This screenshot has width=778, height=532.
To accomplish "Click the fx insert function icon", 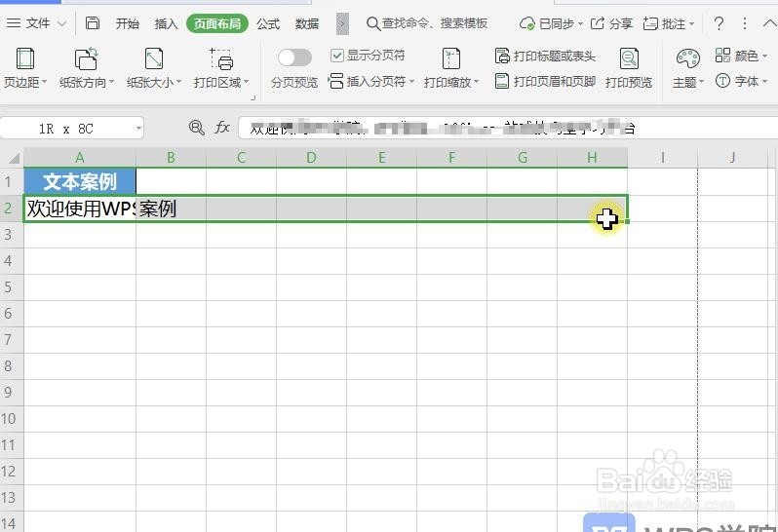I will tap(221, 128).
